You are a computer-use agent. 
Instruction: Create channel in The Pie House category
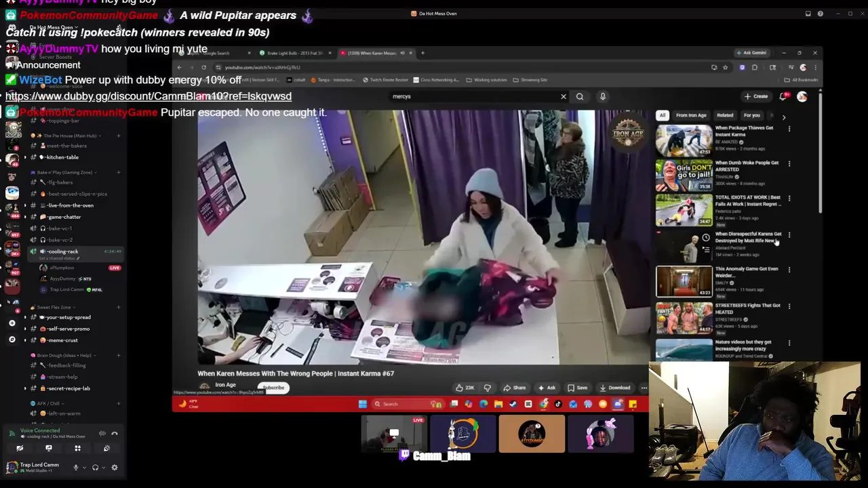click(118, 136)
